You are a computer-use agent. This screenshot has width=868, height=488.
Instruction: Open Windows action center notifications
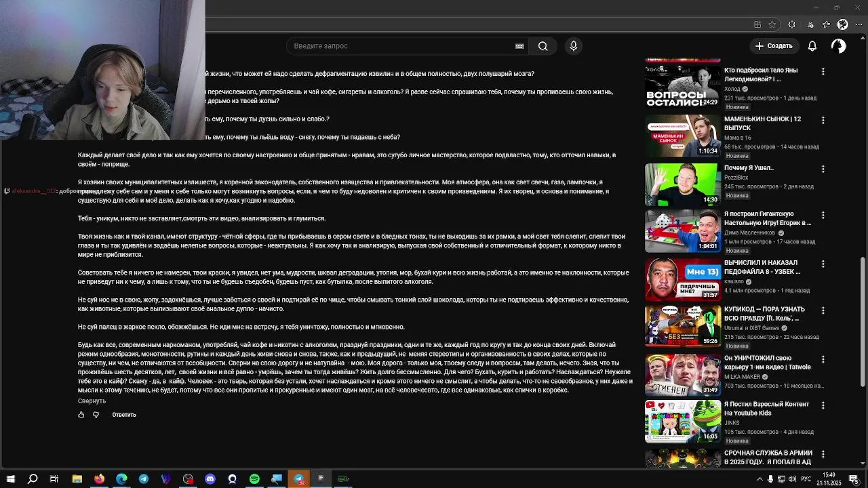click(x=853, y=479)
